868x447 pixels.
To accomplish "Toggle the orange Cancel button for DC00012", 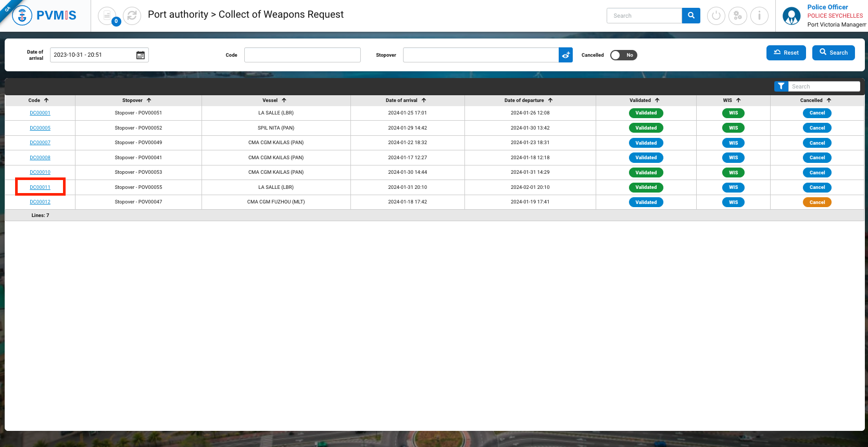I will [x=817, y=202].
